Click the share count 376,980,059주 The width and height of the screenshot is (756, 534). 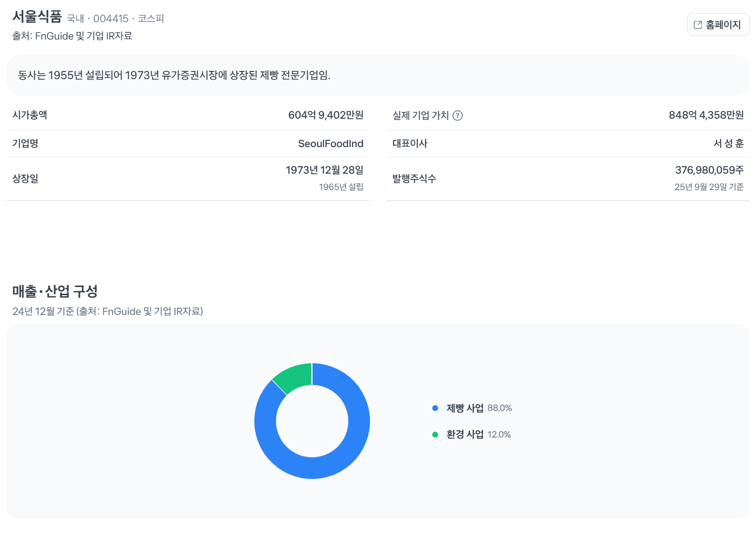tap(710, 170)
